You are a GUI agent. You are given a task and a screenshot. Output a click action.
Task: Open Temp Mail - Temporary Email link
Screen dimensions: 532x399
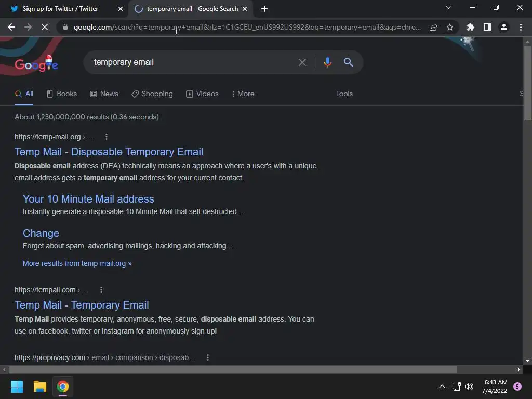pos(82,305)
